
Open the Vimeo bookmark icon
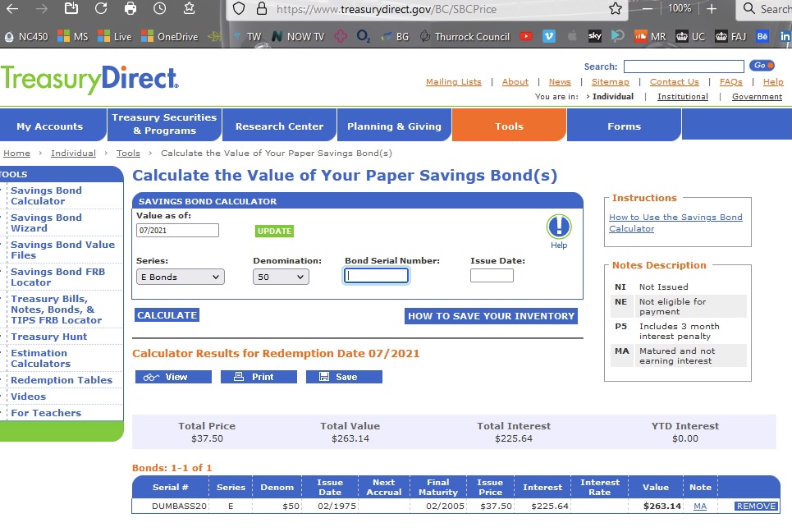548,36
